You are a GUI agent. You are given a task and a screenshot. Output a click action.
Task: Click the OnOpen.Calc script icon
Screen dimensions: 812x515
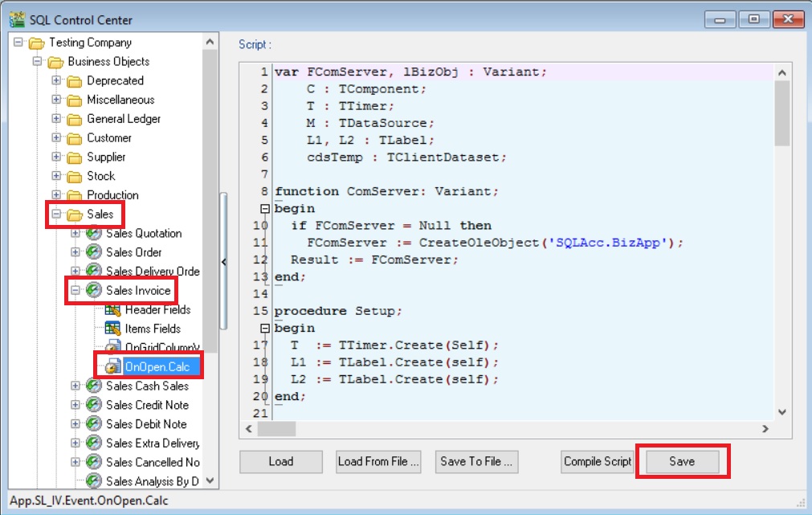[x=112, y=367]
